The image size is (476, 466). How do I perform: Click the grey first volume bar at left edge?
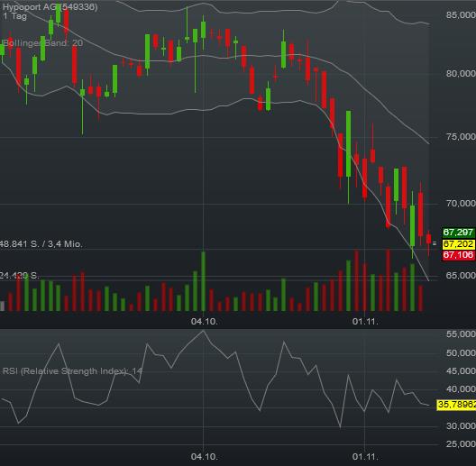pyautogui.click(x=3, y=306)
